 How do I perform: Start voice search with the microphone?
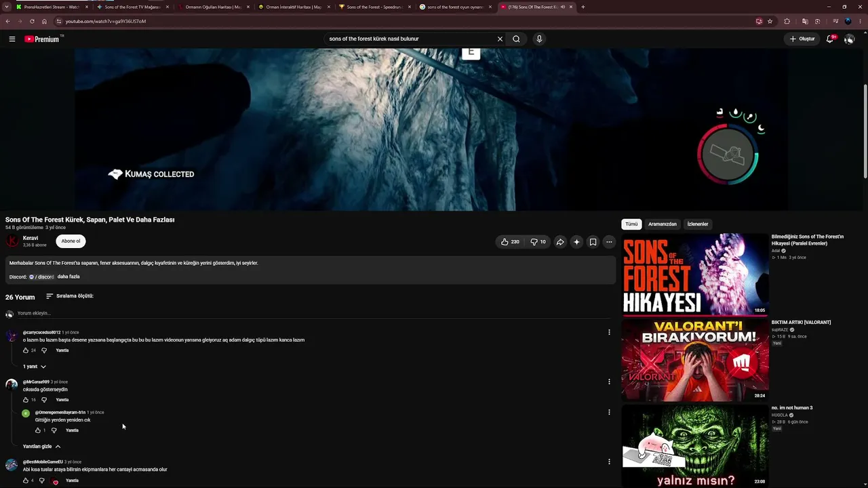pos(539,39)
